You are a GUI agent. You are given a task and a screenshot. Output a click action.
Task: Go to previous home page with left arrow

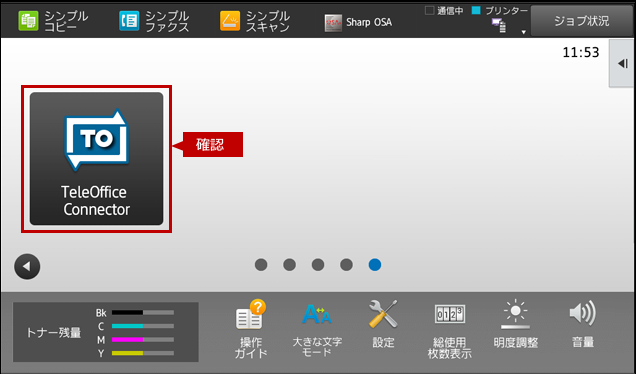(x=27, y=267)
